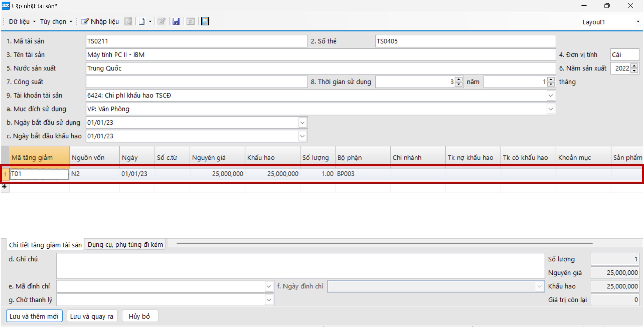
Task: Click the Lưu và quay ra button
Action: [91, 316]
